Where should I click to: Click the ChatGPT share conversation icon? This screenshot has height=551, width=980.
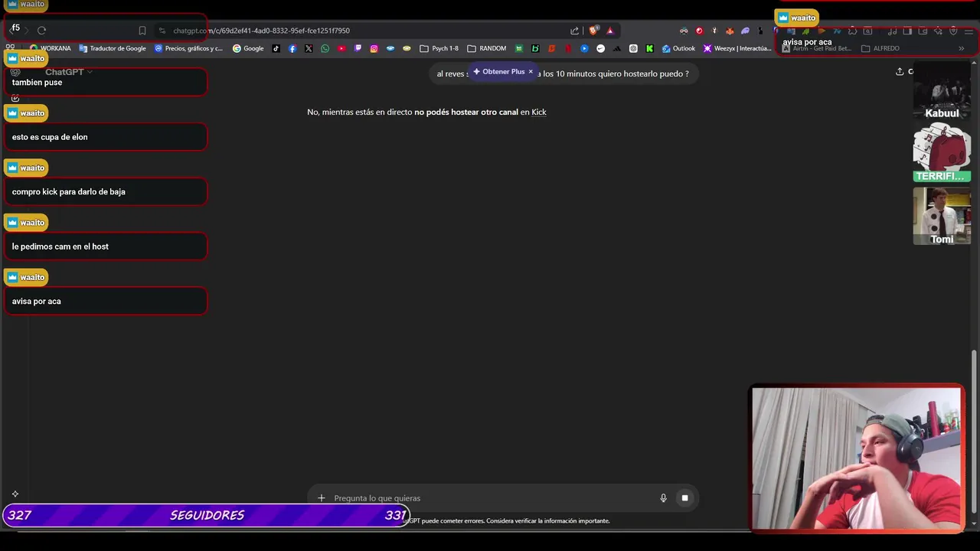click(x=900, y=71)
